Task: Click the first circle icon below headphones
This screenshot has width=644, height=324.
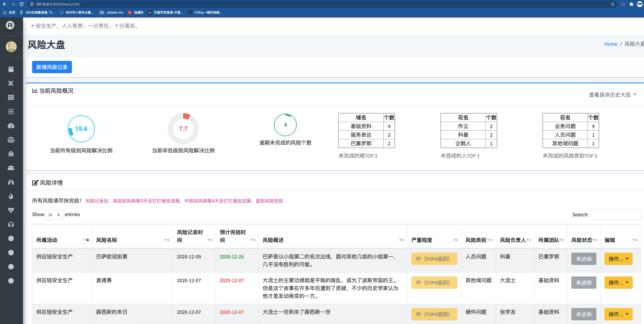Action: [11, 239]
